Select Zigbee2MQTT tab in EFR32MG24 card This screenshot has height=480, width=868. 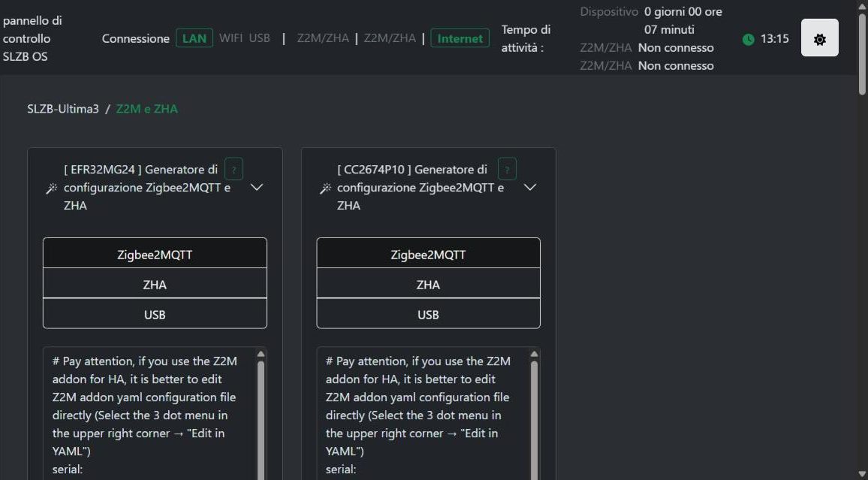[x=155, y=255]
